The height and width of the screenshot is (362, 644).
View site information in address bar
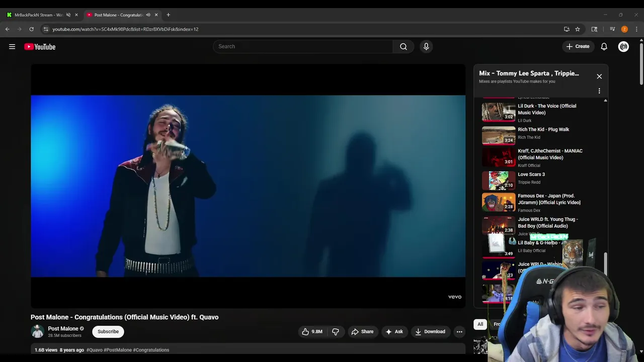pos(46,29)
